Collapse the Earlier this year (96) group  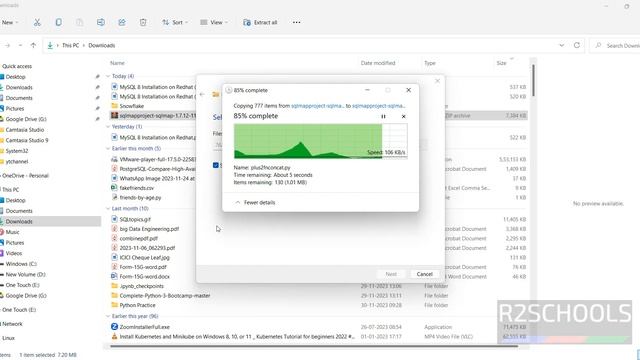(x=108, y=316)
